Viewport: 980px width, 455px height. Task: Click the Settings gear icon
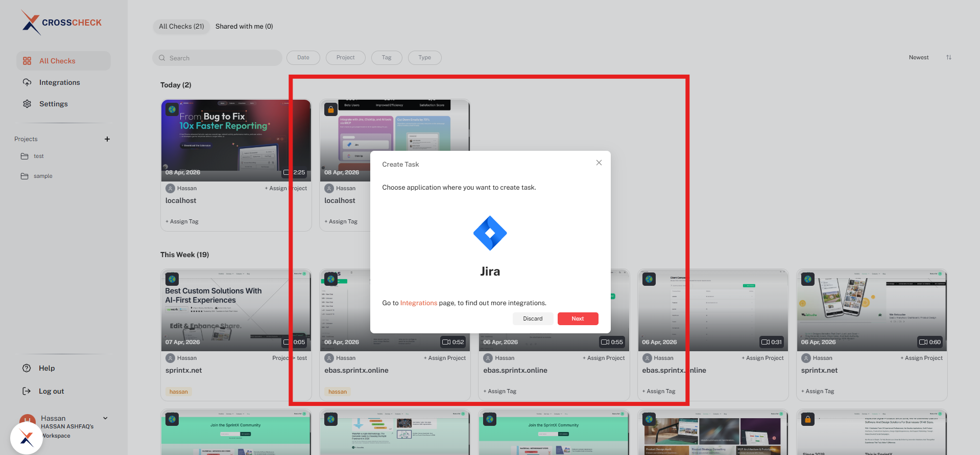pos(27,104)
